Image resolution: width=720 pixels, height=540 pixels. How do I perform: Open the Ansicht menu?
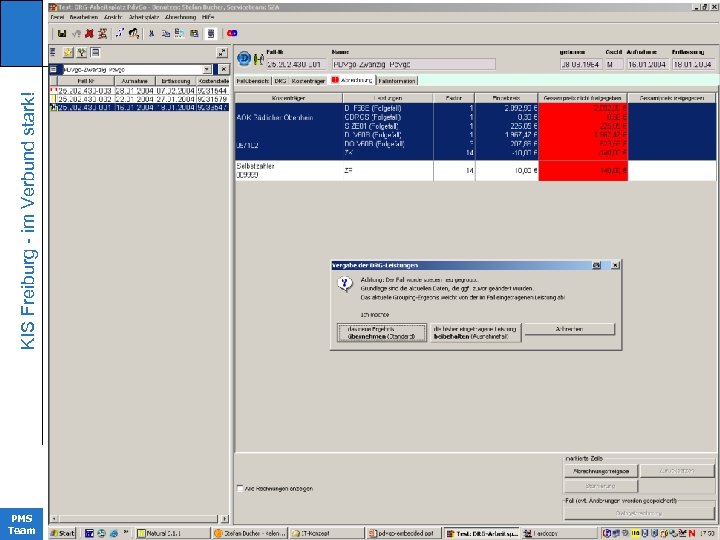coord(113,17)
